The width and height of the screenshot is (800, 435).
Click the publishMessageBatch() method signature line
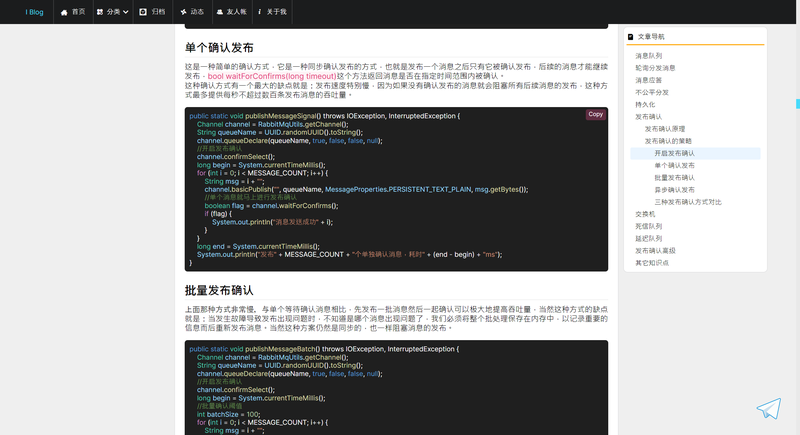coord(324,349)
